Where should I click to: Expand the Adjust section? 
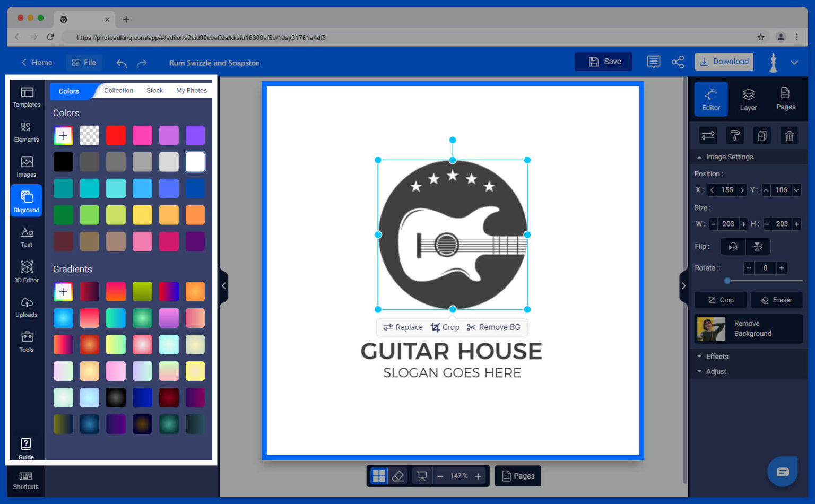pos(715,371)
